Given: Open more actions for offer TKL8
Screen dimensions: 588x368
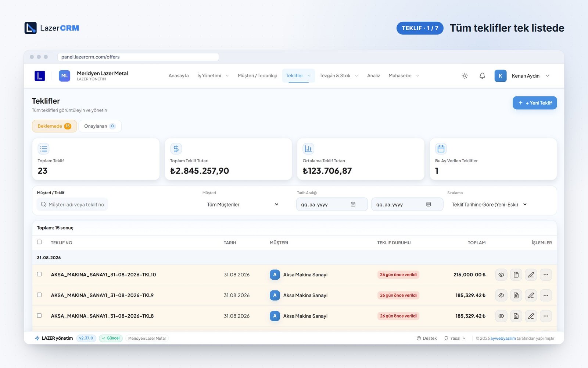Looking at the screenshot, I should coord(546,316).
